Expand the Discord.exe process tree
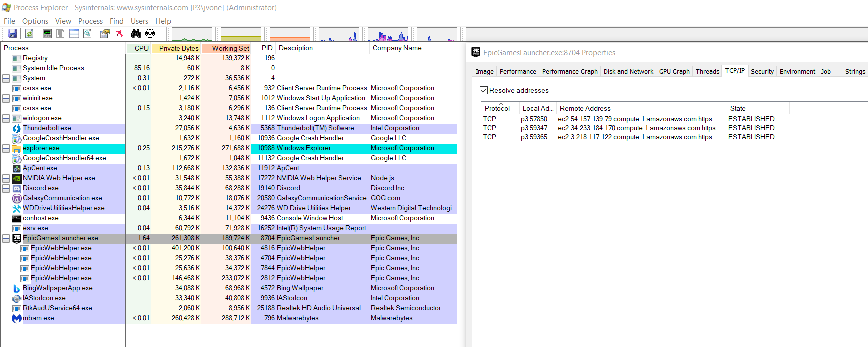 click(6, 188)
